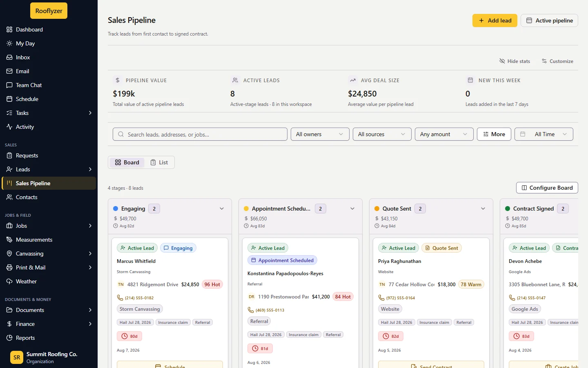Open the Any amount dropdown

pyautogui.click(x=444, y=134)
